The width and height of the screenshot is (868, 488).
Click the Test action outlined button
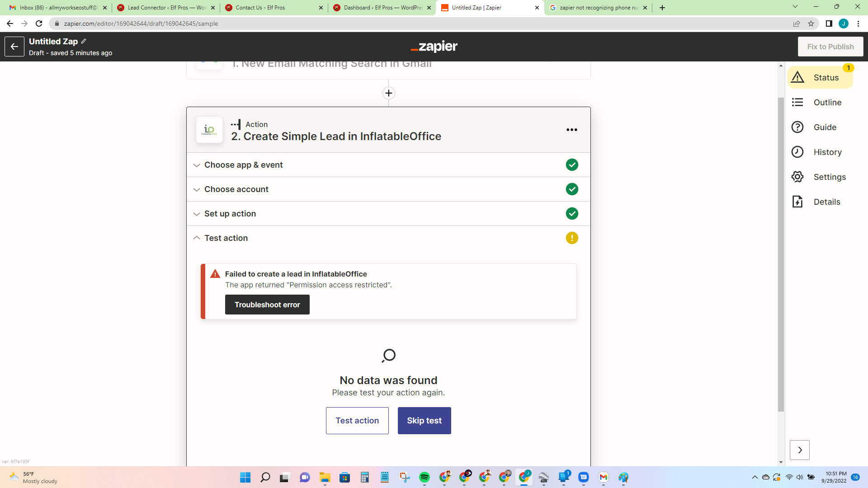[x=357, y=421]
